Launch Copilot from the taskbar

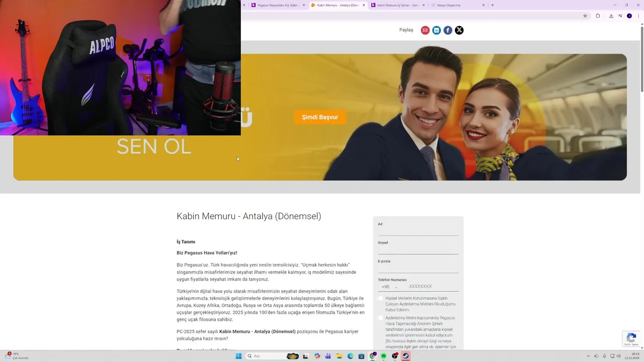coord(317,356)
